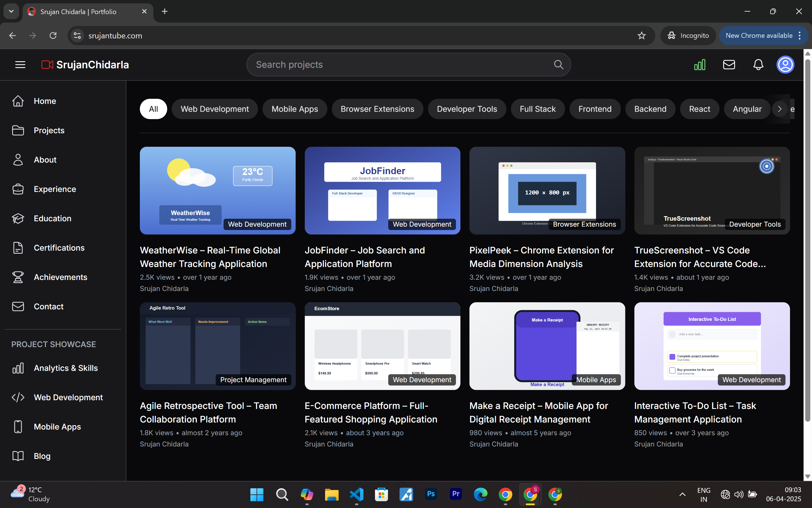
Task: Open the weather widget showing 12°C Cloudy
Action: (30, 494)
